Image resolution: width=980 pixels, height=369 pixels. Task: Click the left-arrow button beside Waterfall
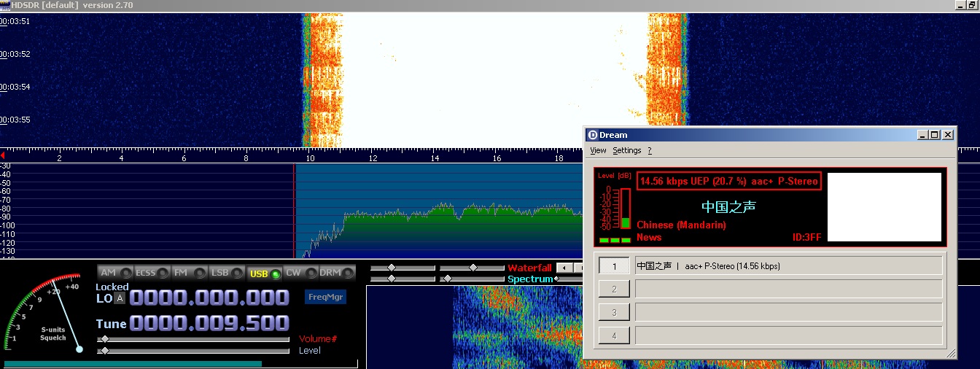[564, 268]
